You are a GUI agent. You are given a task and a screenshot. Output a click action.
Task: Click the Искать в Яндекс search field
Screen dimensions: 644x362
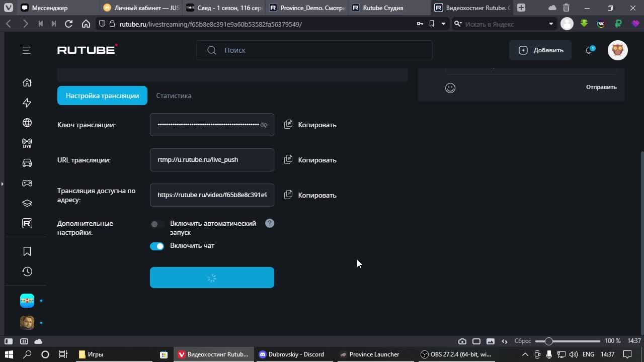[x=506, y=24]
